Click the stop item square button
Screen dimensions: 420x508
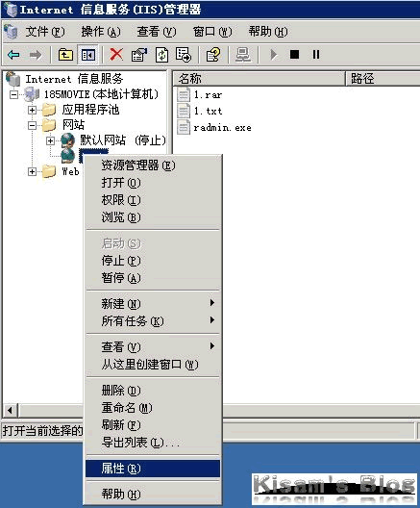click(294, 55)
